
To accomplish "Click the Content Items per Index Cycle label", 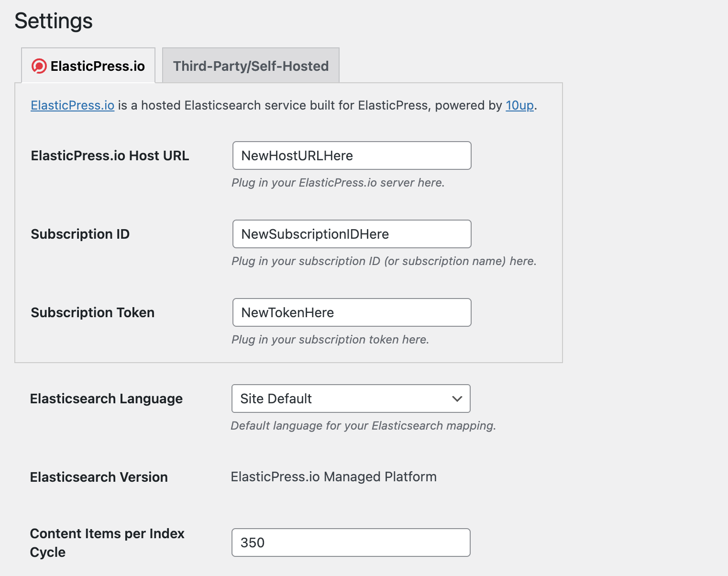I will point(107,543).
